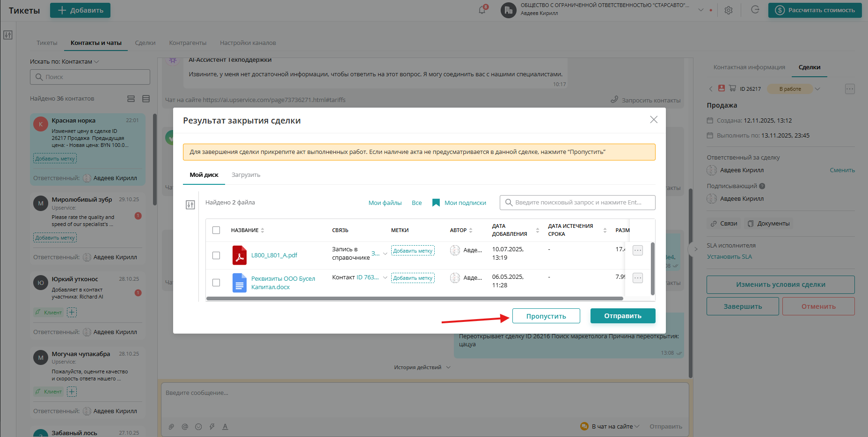
Task: Click the Установить SLA link
Action: [729, 257]
